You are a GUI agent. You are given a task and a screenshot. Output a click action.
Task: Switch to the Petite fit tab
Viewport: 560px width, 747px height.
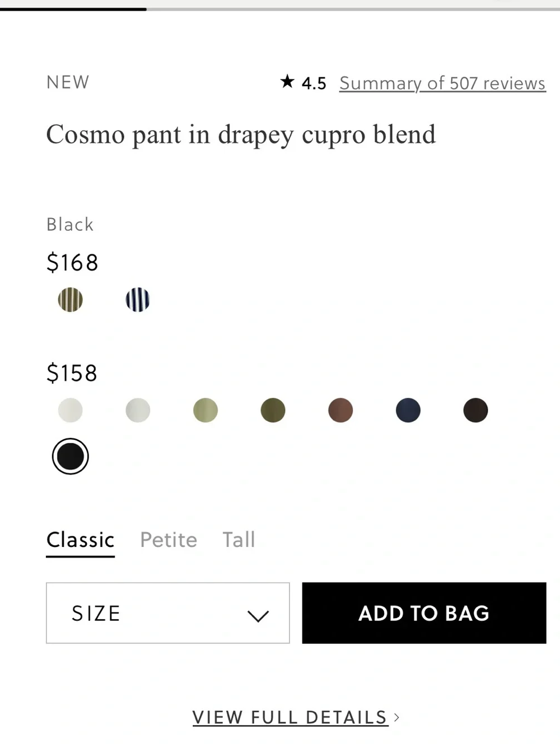point(169,540)
